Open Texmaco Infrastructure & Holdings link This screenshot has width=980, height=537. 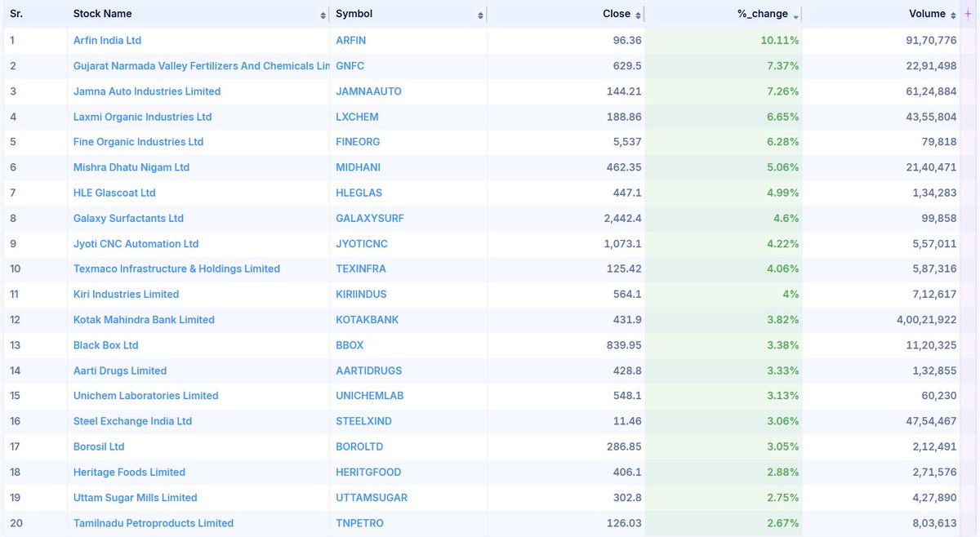pos(176,268)
